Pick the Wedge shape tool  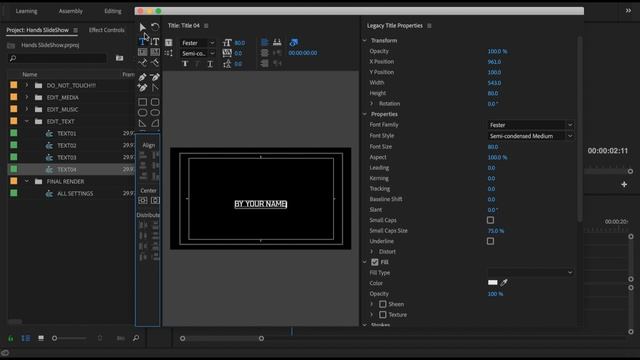coord(142,123)
